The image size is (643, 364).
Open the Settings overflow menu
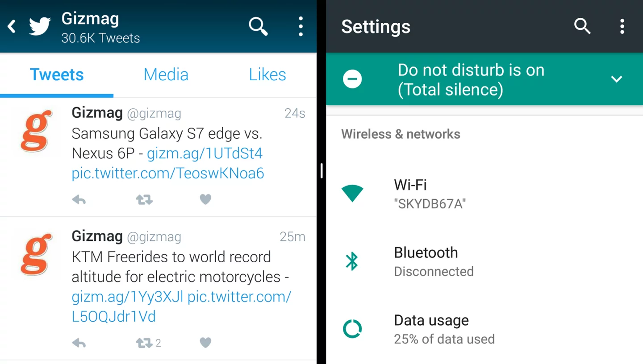click(622, 27)
